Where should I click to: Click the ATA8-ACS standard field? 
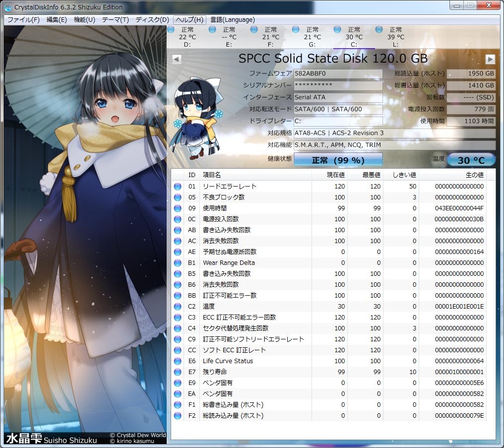[x=394, y=133]
